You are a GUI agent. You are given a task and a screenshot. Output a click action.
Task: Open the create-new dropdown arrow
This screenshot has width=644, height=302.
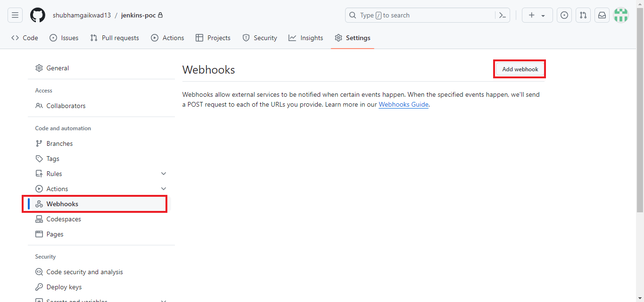point(543,16)
